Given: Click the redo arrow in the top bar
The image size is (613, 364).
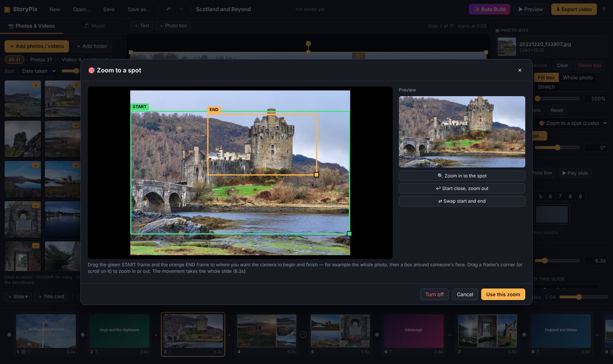Looking at the screenshot, I should 181,9.
